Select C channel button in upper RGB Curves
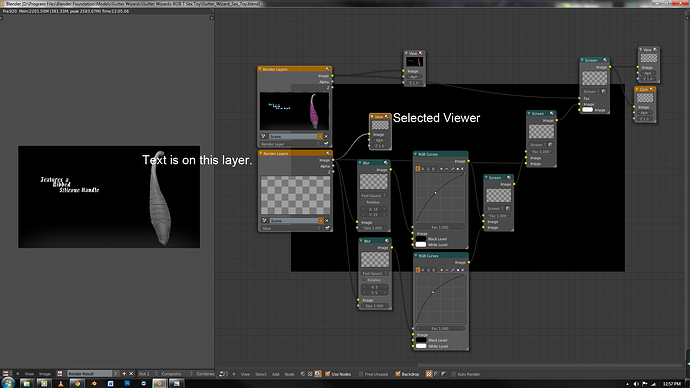Screen dimensions: 690x388 pos(418,169)
